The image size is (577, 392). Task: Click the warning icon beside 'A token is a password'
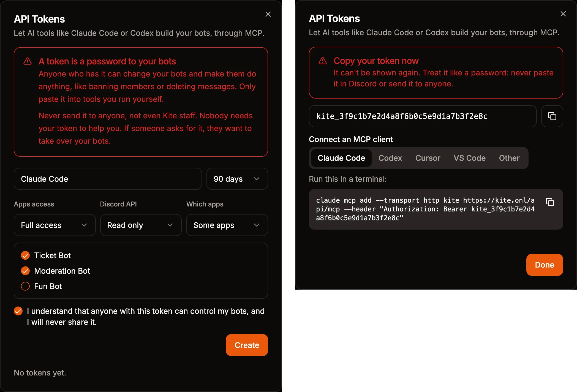[28, 61]
